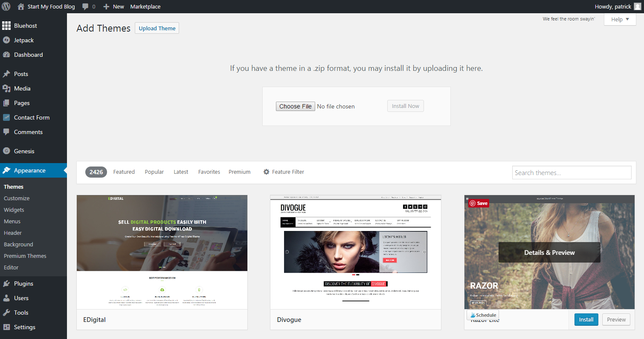Open the Feature Filter gear

click(x=266, y=172)
